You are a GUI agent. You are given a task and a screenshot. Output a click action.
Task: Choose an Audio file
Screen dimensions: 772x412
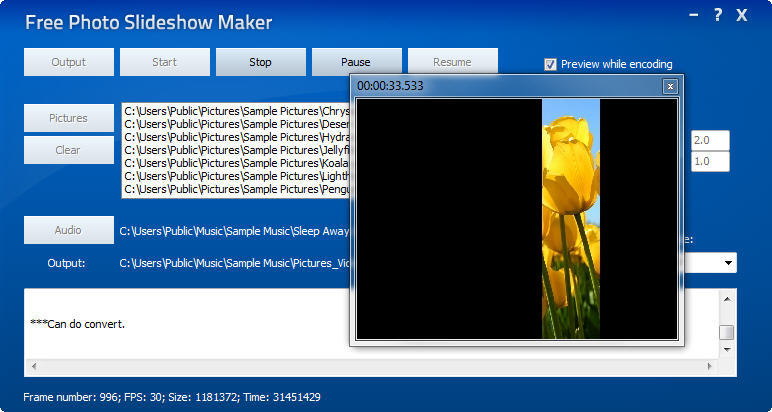pos(69,230)
